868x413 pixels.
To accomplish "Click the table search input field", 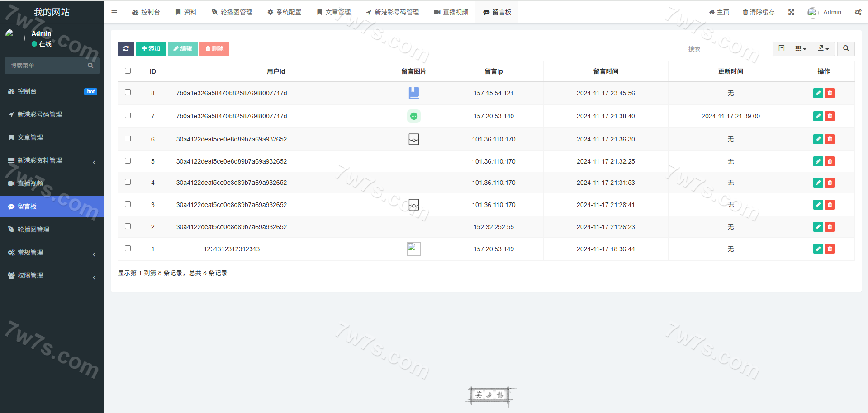I will point(726,49).
